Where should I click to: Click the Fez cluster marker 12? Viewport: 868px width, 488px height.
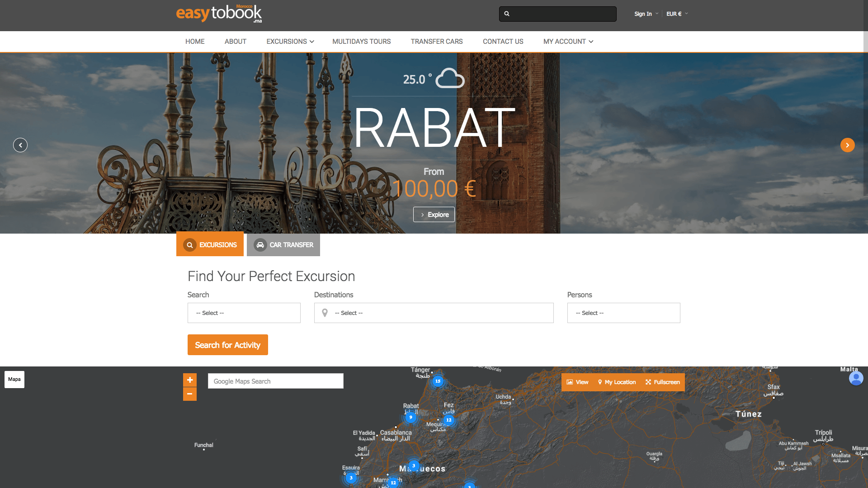(448, 420)
